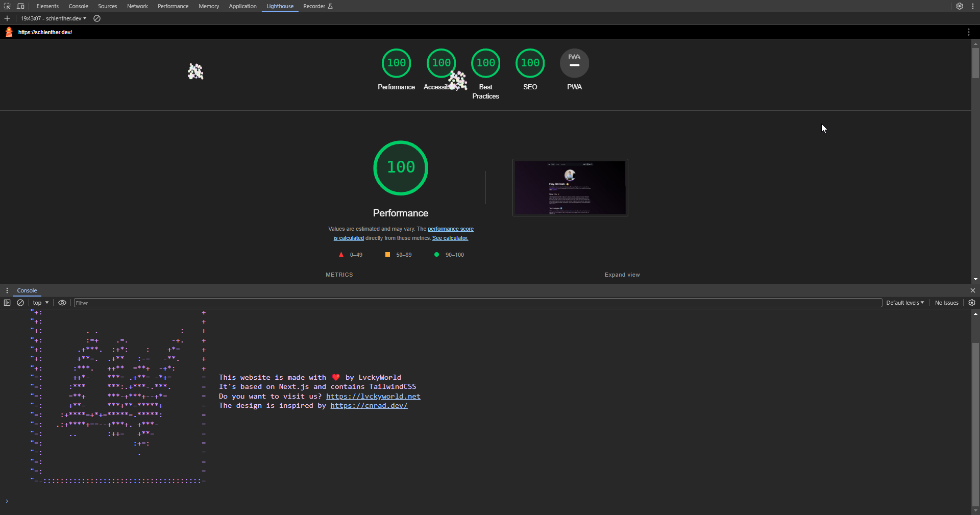Open the report selector dropdown for schlenther.dev

pyautogui.click(x=54, y=18)
